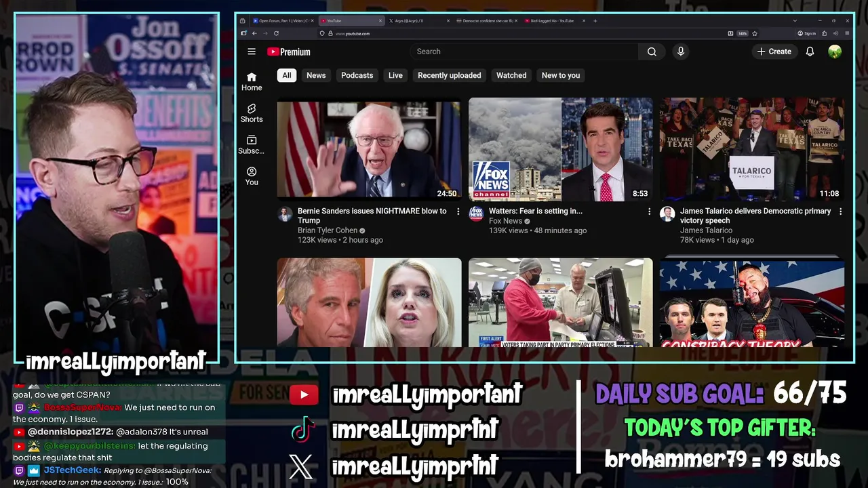Open more options for Watters video
Screen dimensions: 868x488
click(x=649, y=211)
